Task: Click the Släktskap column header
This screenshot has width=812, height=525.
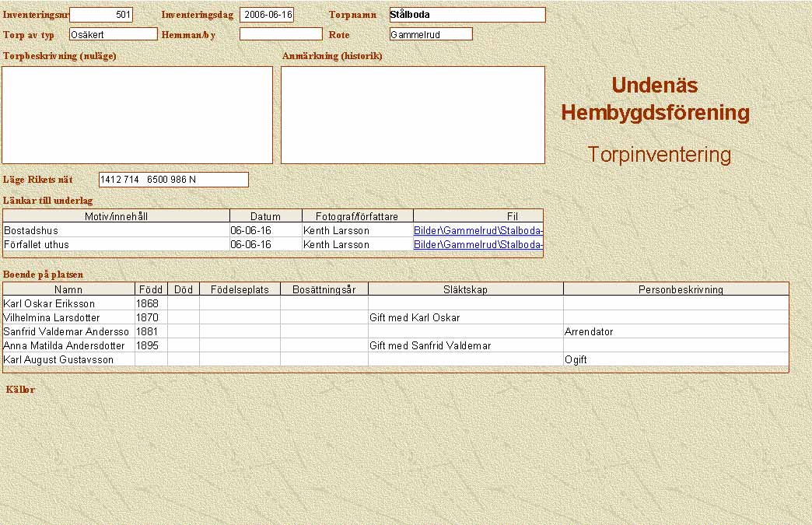Action: click(x=465, y=289)
